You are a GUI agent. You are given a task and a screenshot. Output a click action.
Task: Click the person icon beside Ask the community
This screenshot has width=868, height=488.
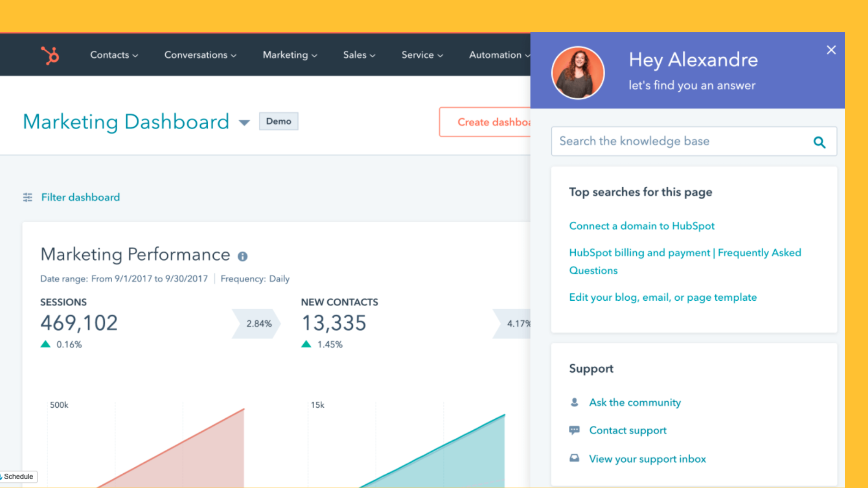point(574,402)
